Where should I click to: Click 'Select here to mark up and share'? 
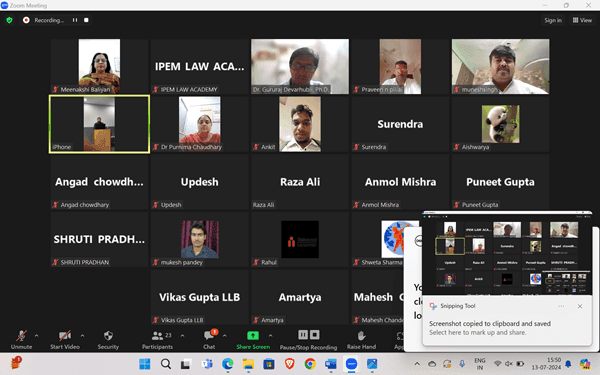[478, 333]
